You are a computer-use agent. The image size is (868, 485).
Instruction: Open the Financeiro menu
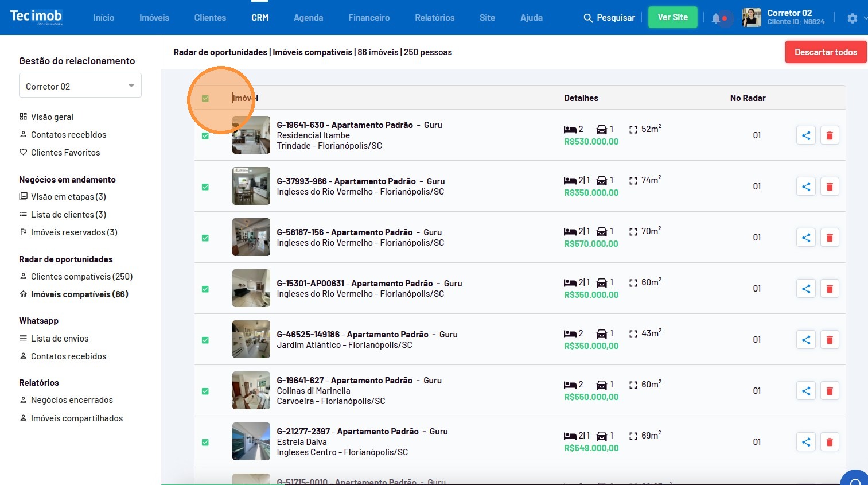(x=369, y=18)
